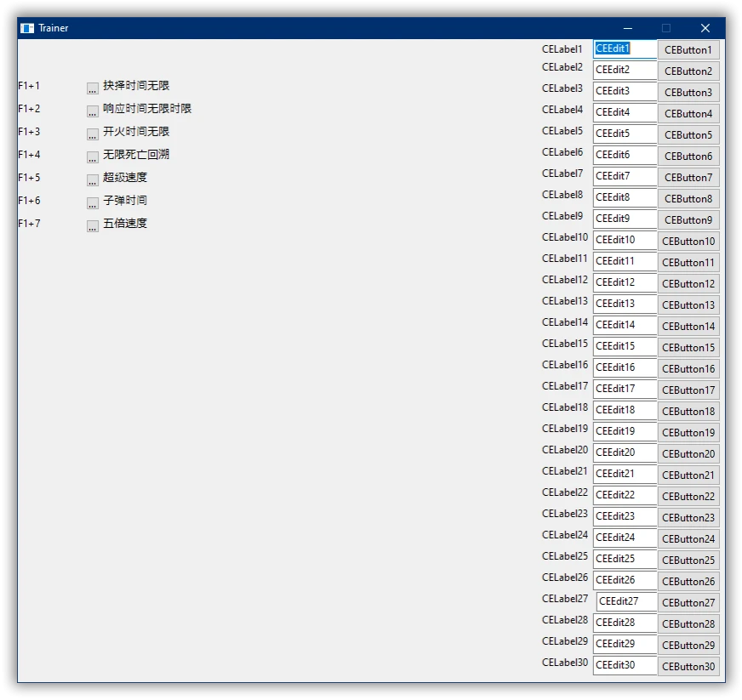Click the CEButton24 button
This screenshot has width=742, height=700.
click(688, 538)
